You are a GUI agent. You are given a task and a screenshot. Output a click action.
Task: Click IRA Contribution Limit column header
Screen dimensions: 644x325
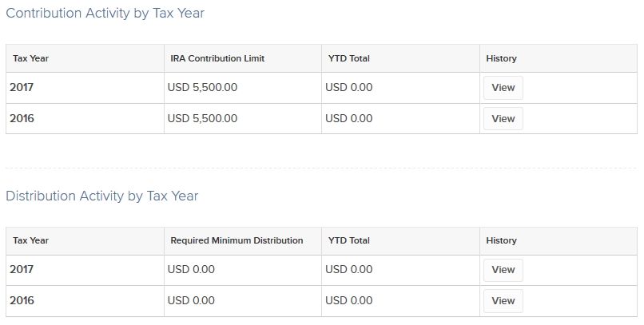217,58
